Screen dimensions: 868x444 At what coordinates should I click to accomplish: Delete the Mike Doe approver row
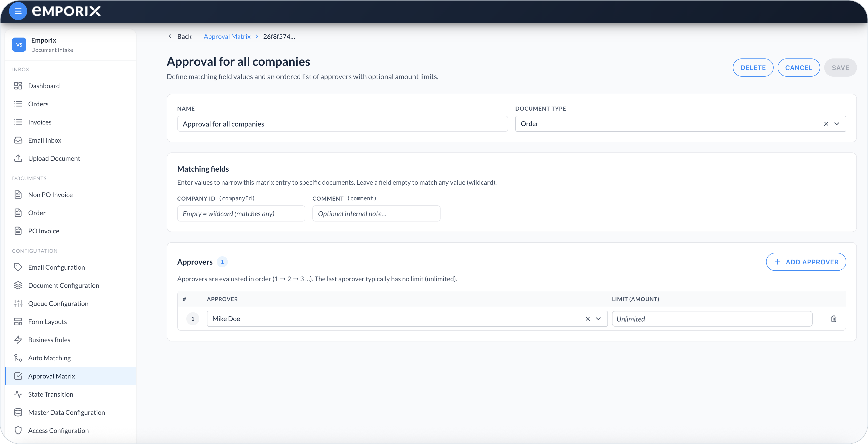click(x=833, y=319)
